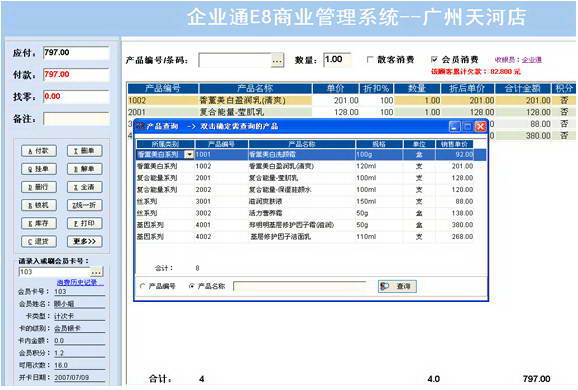Focus the 产品编号/条码 barcode input field
Screen dimensions: 578x390
coord(235,60)
